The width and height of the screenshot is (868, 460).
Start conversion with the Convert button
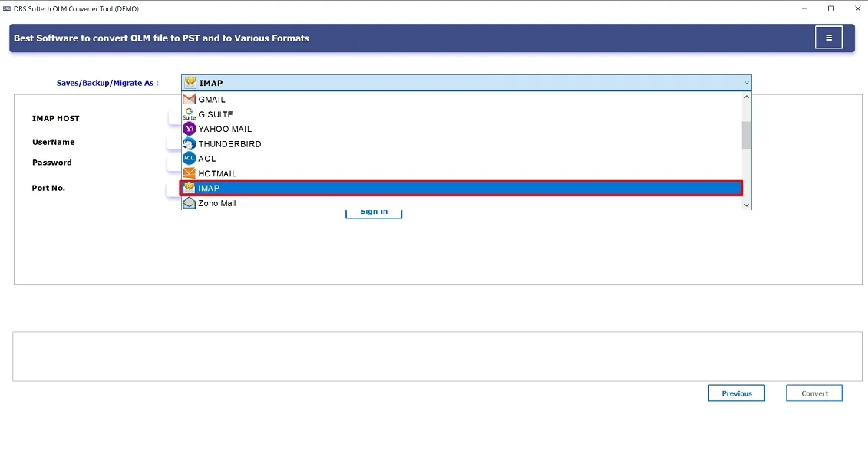pos(814,393)
